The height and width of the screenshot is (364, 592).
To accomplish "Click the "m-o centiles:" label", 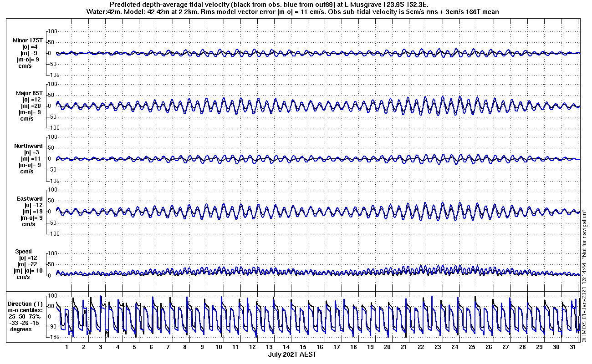I will (x=25, y=310).
